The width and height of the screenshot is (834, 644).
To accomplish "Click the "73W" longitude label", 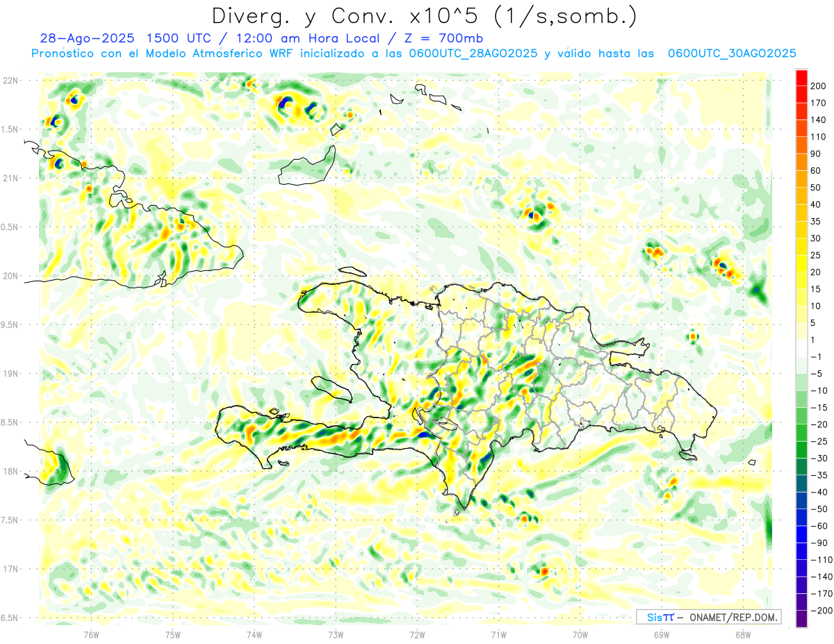I will tap(336, 634).
